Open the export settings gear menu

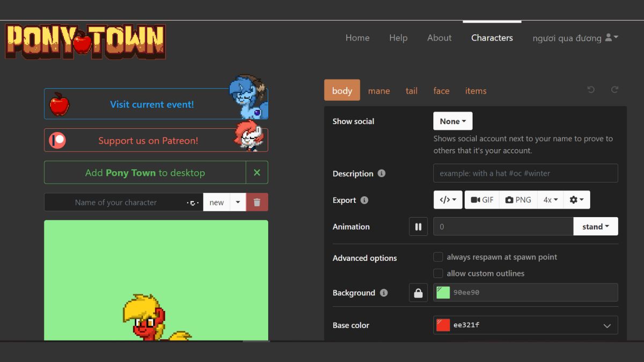coord(576,200)
